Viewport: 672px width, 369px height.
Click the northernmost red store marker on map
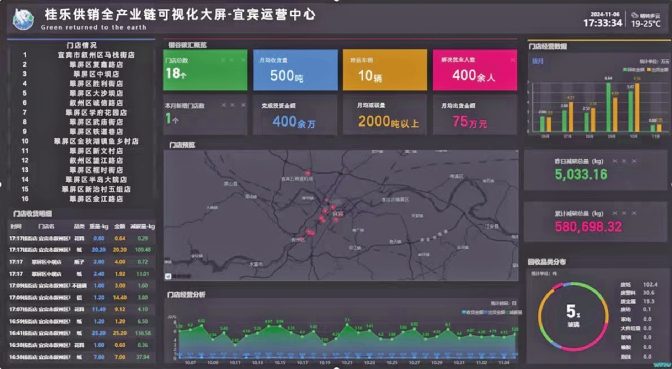pos(308,173)
